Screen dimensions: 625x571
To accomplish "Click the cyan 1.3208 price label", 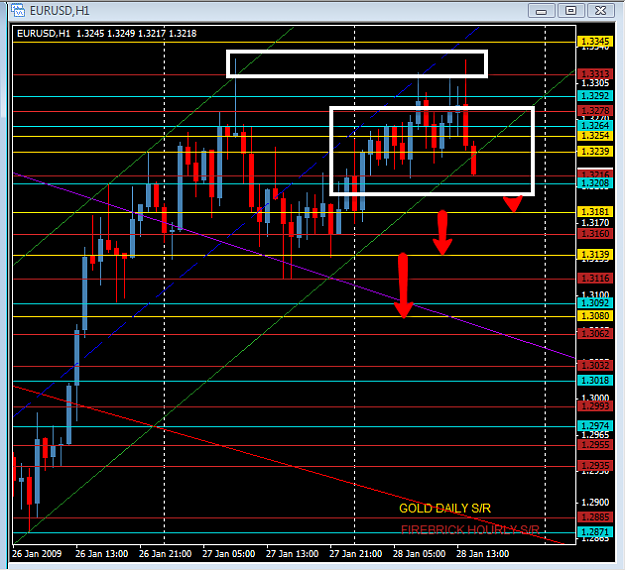I will coord(595,183).
